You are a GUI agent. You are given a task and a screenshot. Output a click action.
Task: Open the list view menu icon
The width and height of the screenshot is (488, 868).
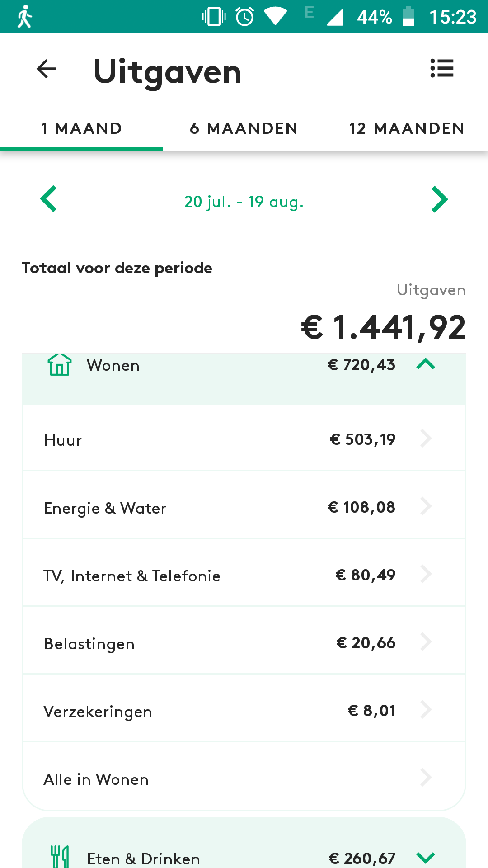click(x=441, y=69)
